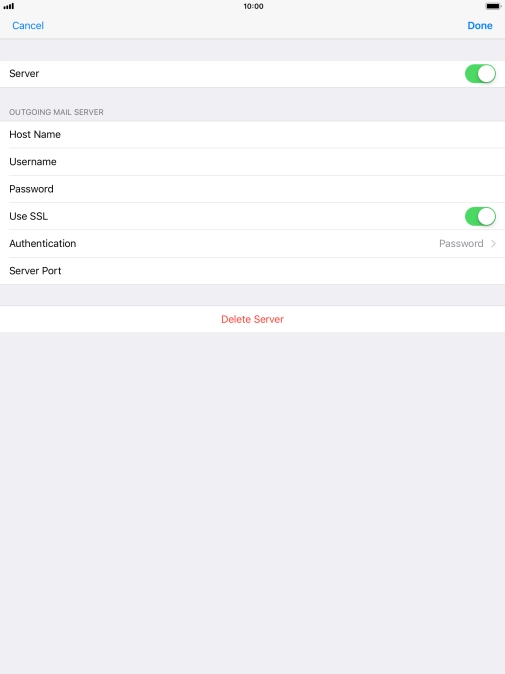Tap the battery icon in status bar
505x674 pixels.
coord(493,6)
